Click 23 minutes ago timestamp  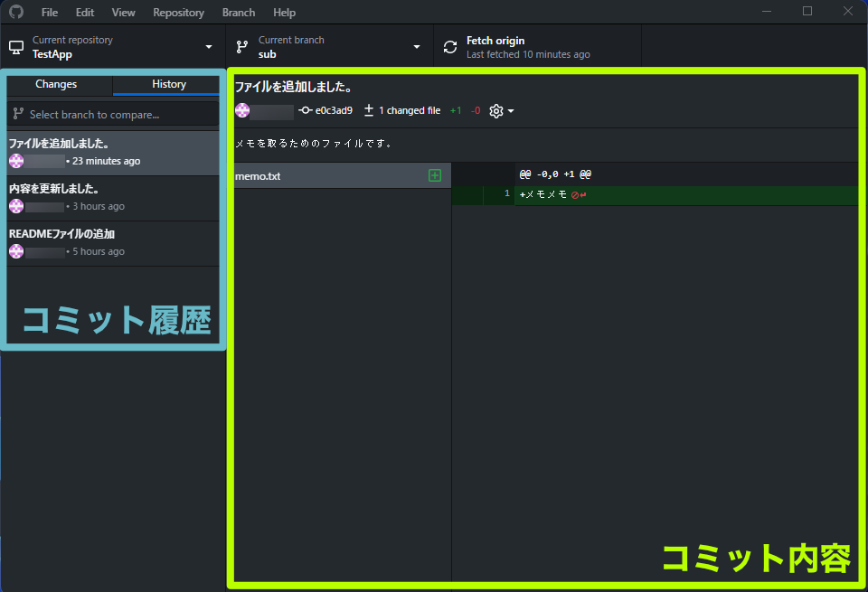(x=107, y=161)
